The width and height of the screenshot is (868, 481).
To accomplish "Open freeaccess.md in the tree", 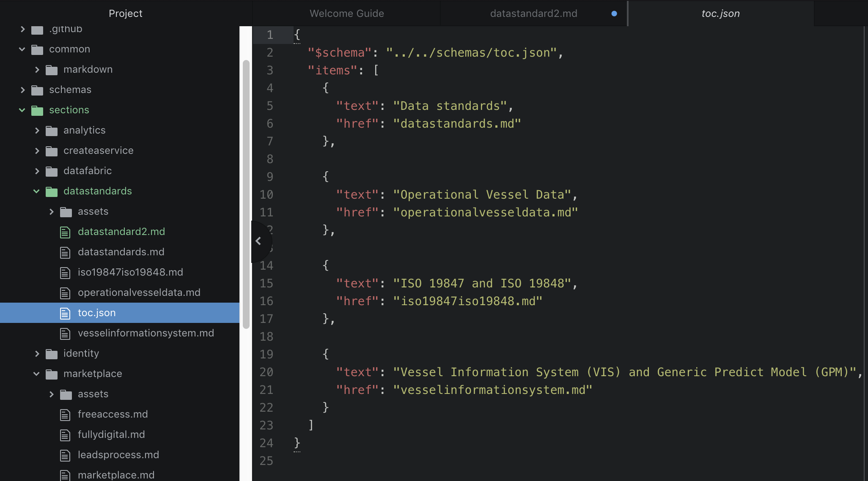I will (x=113, y=414).
